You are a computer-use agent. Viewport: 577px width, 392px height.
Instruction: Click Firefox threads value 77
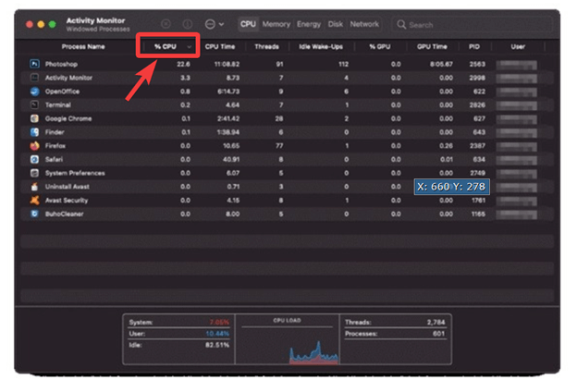[x=279, y=146]
